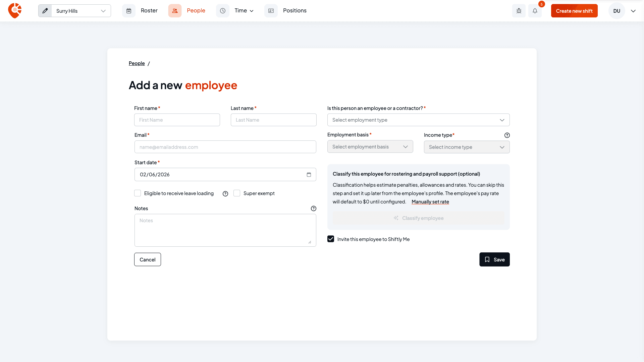Click the People icon in navigation
The height and width of the screenshot is (362, 644).
175,11
